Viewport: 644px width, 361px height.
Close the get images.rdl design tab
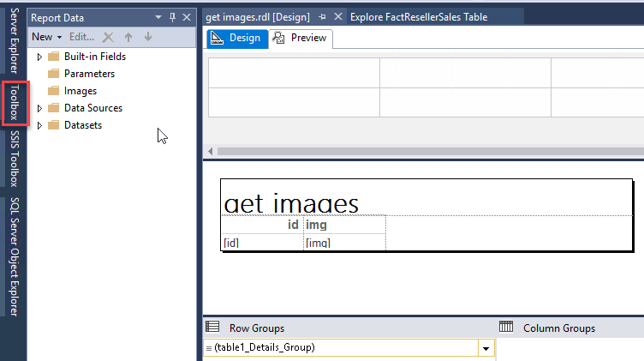[338, 17]
